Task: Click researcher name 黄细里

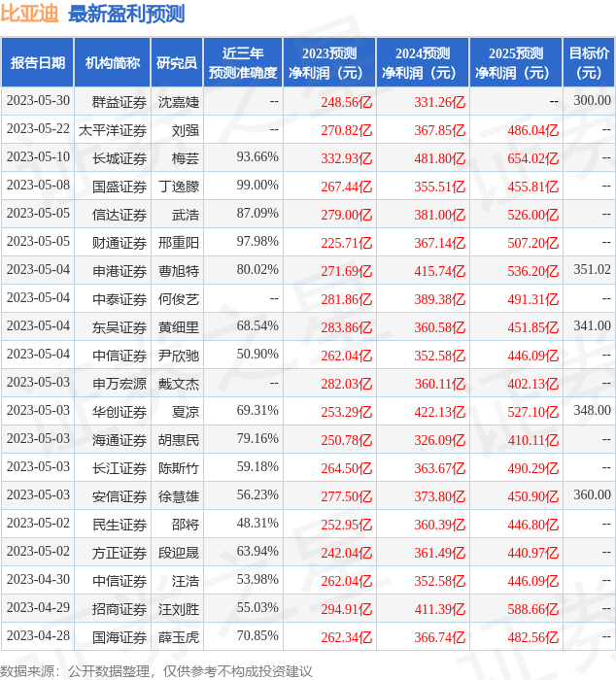Action: (x=179, y=327)
